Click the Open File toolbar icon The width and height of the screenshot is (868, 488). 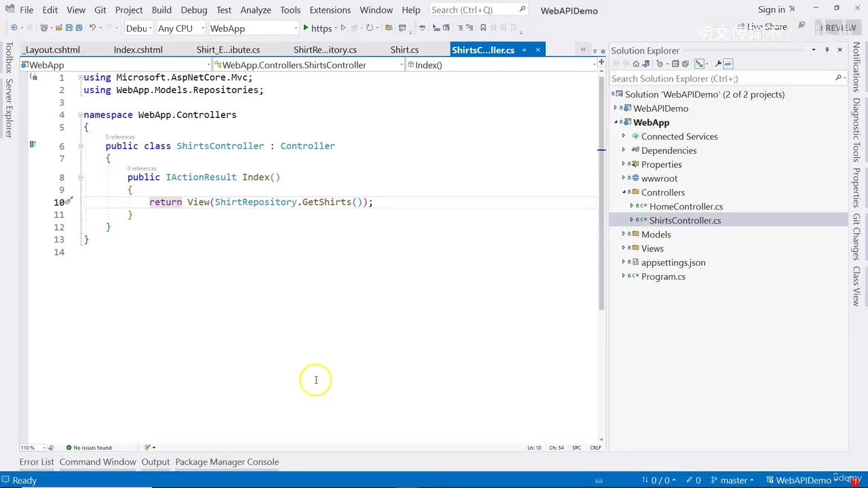tap(59, 28)
